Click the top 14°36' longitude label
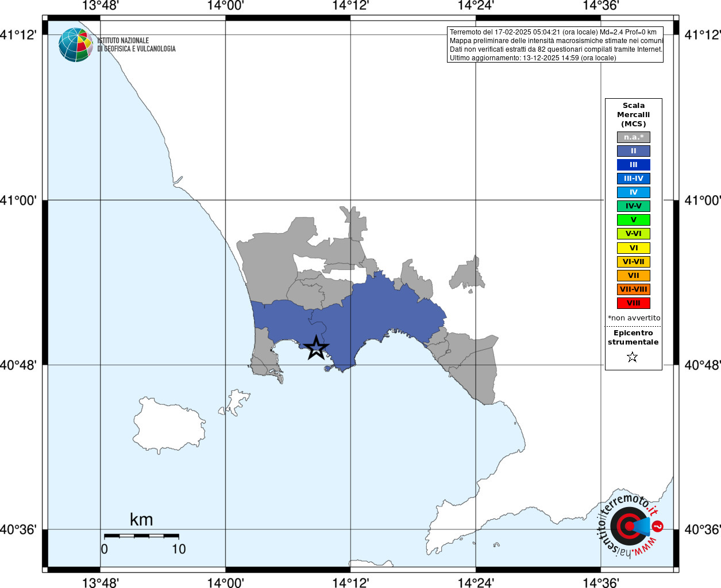 coord(601,6)
